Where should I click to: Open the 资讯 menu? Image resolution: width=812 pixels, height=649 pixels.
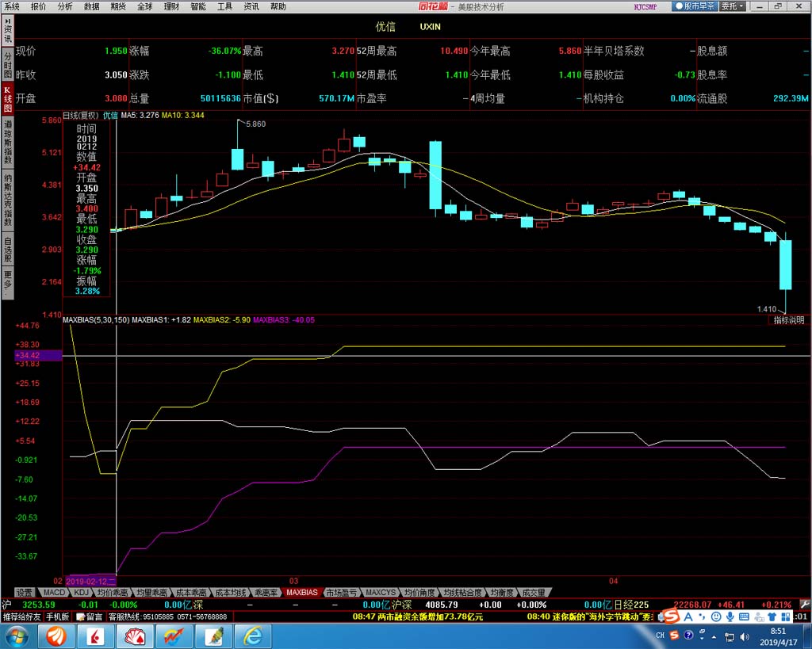(x=251, y=6)
